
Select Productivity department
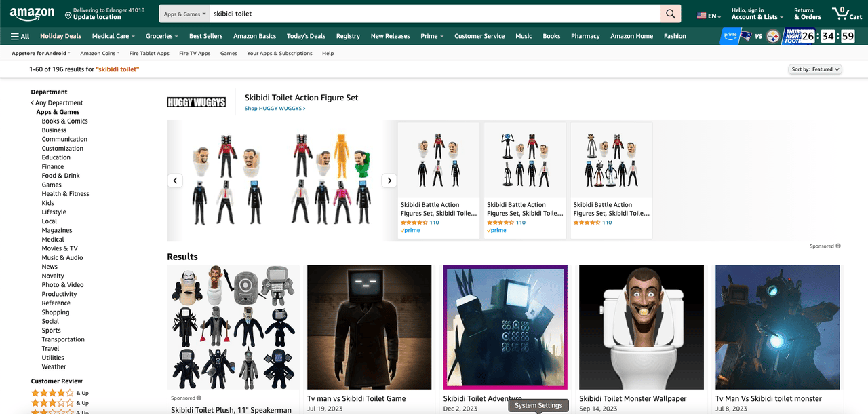[x=60, y=294]
